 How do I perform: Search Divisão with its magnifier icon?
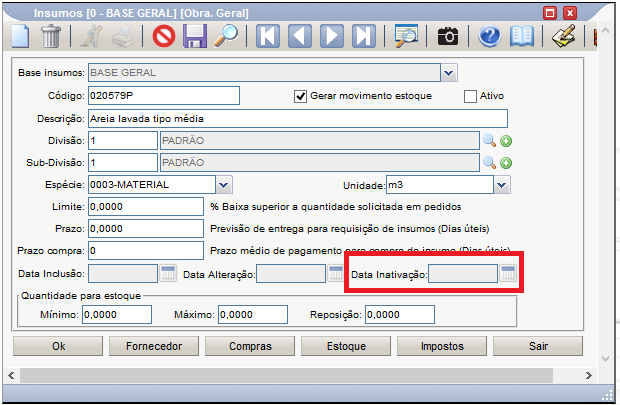(489, 140)
